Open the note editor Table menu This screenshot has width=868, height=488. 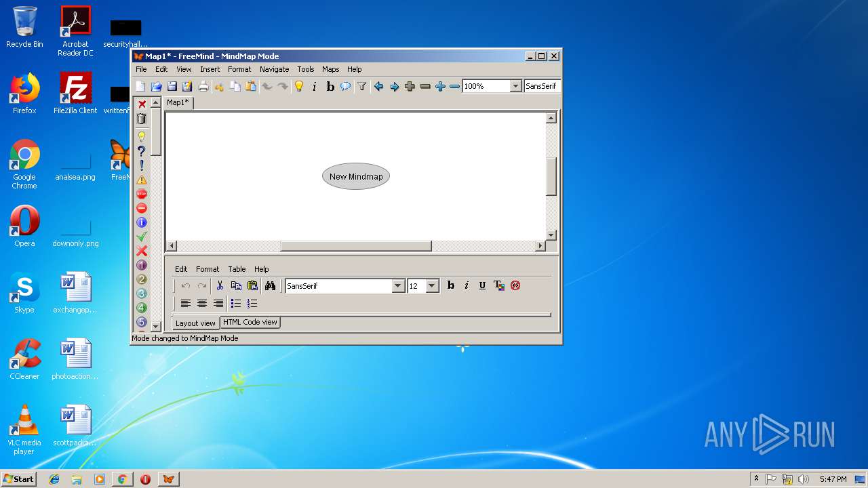[x=237, y=269]
